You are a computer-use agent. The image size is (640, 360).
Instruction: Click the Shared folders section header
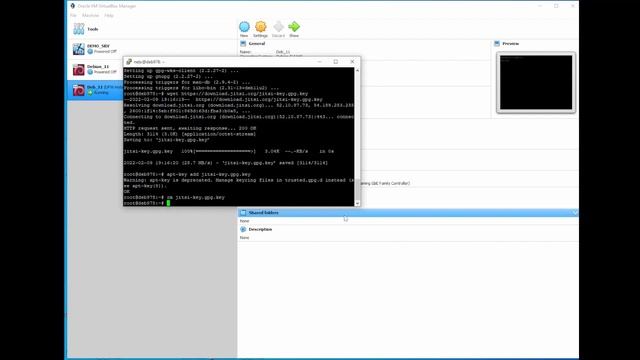coord(408,213)
